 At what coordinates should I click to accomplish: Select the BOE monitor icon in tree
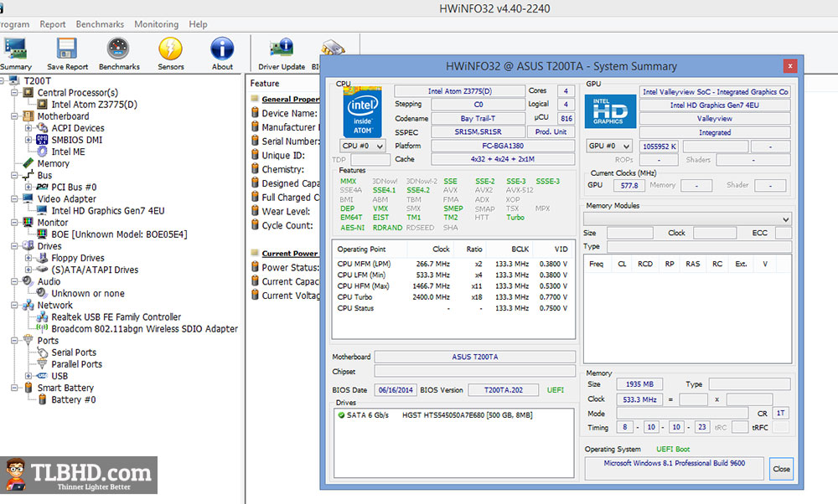click(42, 234)
